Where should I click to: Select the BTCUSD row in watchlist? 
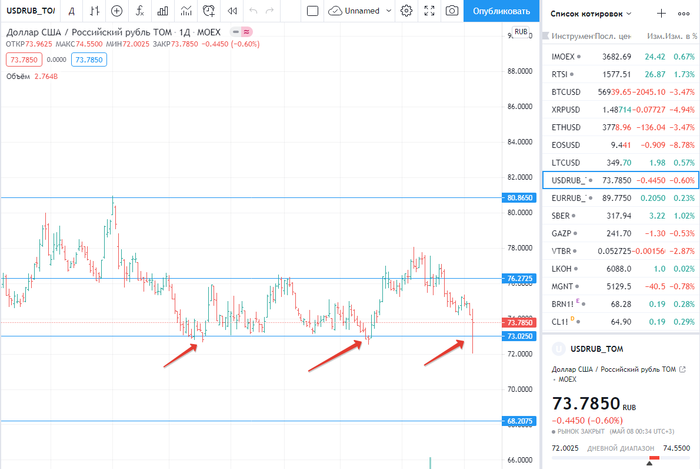[x=621, y=92]
